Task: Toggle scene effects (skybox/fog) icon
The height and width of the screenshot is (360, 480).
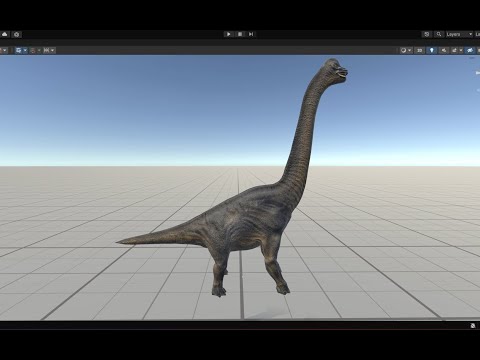Action: (454, 50)
